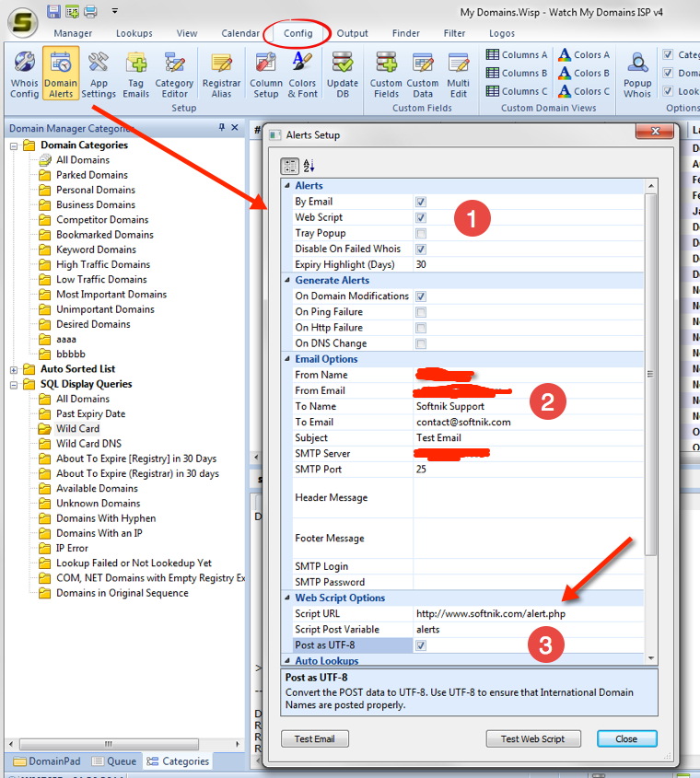Click the Registrar Alias icon
Viewport: 700px width, 778px height.
coord(221,74)
